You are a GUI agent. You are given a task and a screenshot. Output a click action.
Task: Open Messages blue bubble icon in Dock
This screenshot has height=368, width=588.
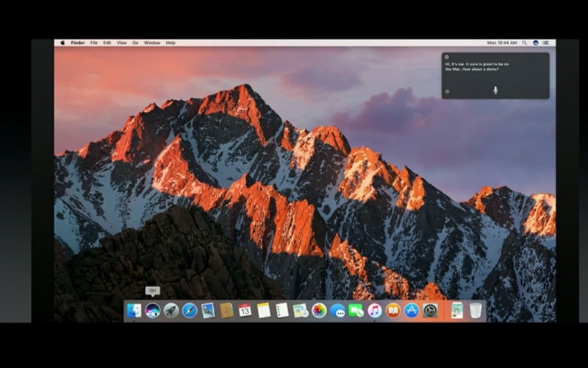337,311
